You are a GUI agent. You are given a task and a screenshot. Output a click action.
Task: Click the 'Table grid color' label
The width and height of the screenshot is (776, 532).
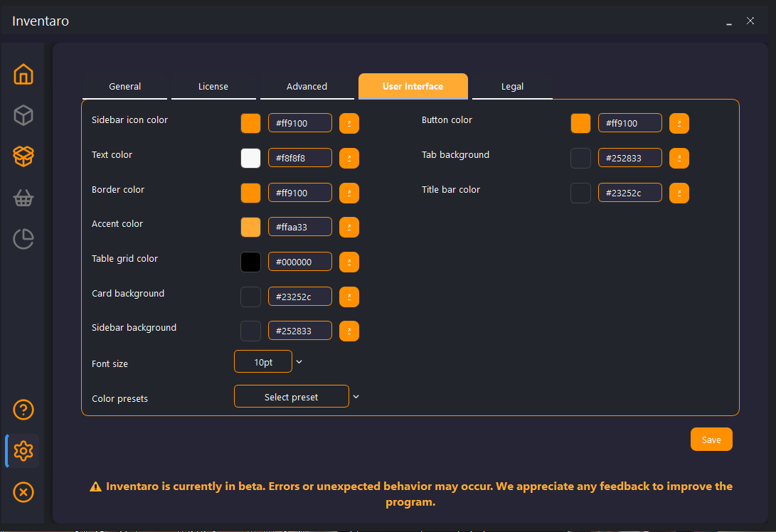tap(124, 258)
